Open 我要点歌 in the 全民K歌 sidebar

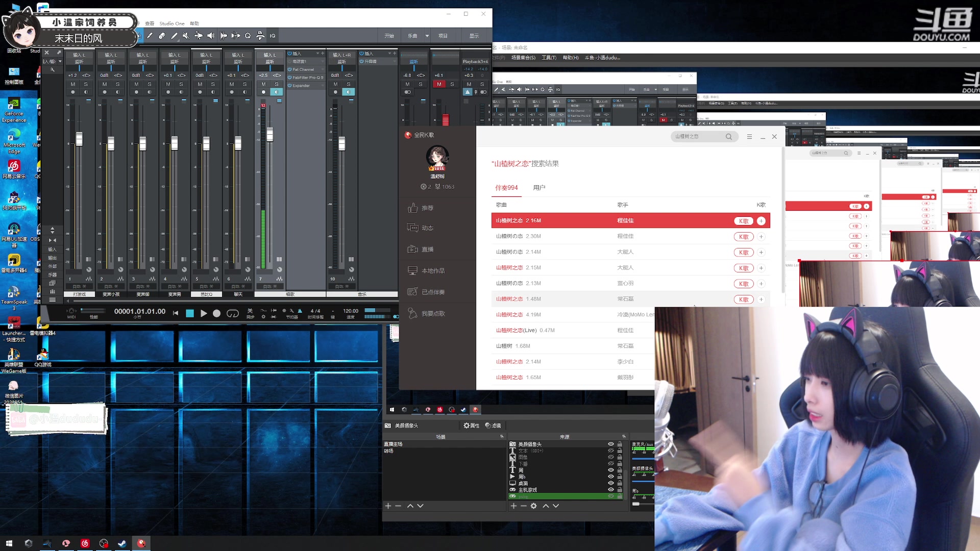[426, 314]
